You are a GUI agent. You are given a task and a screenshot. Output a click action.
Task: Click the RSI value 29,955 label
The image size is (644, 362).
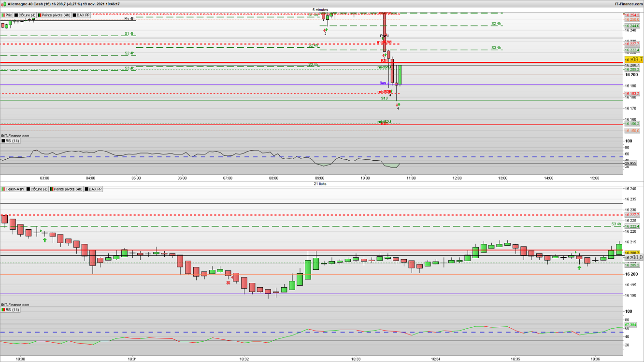(x=631, y=163)
